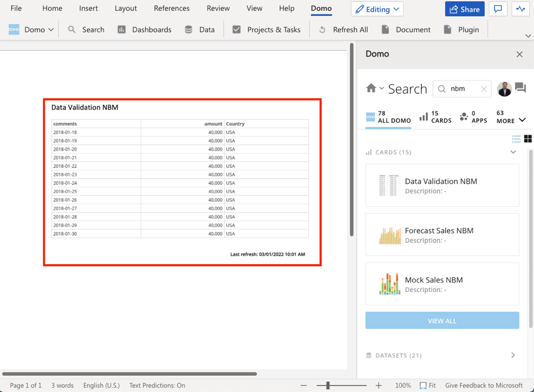Expand the MORE tab chevron

click(522, 121)
